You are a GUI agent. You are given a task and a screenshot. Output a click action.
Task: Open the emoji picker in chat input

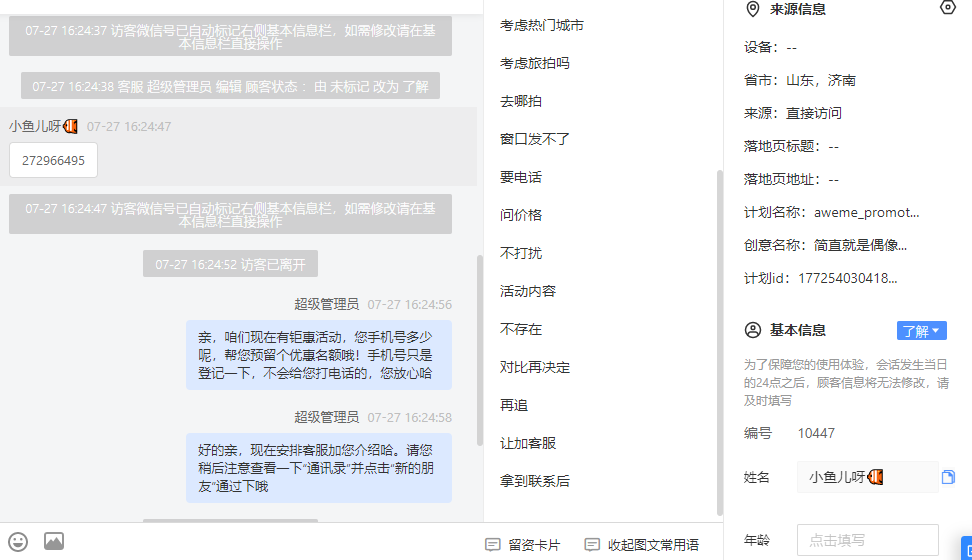coord(18,541)
